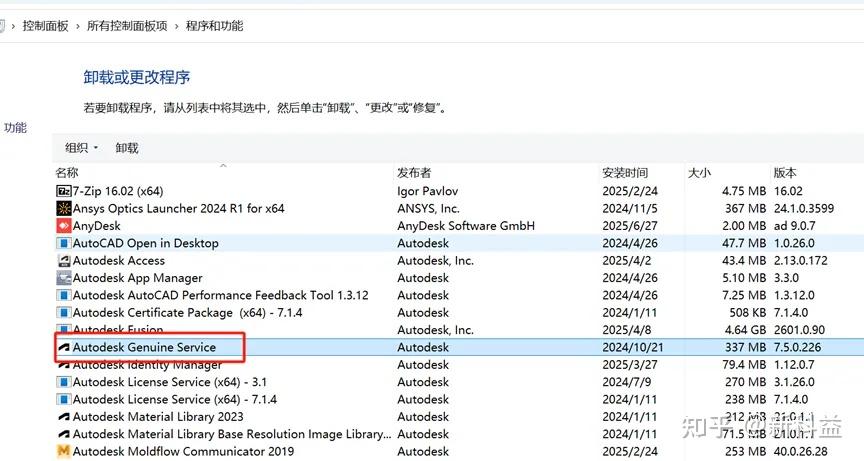Sort by the 发布者 column header
Screen dimensions: 864x461
click(414, 173)
